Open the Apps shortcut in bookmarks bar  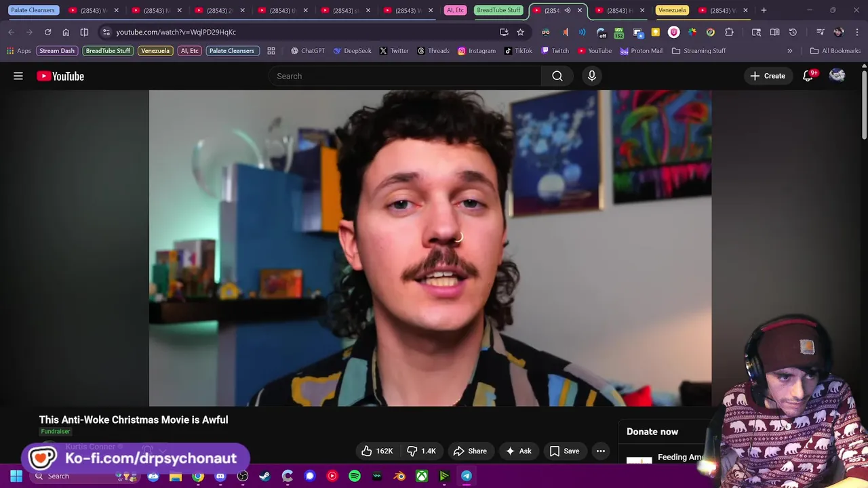click(19, 51)
